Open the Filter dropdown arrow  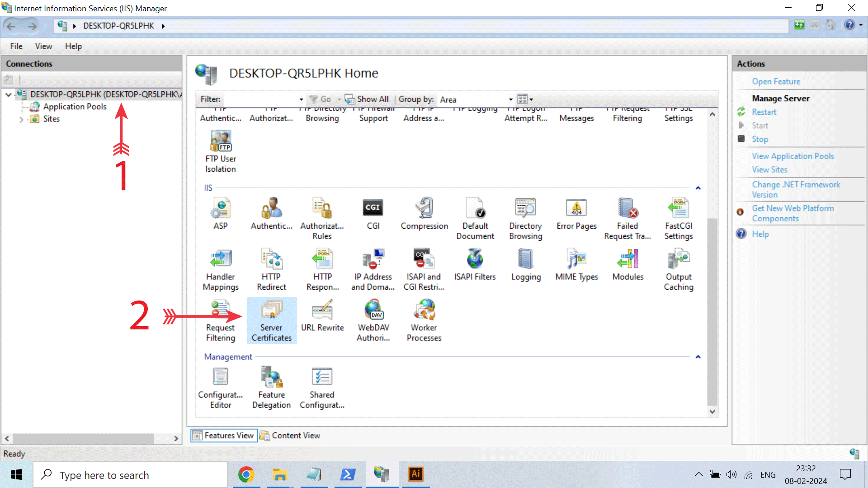pyautogui.click(x=301, y=99)
